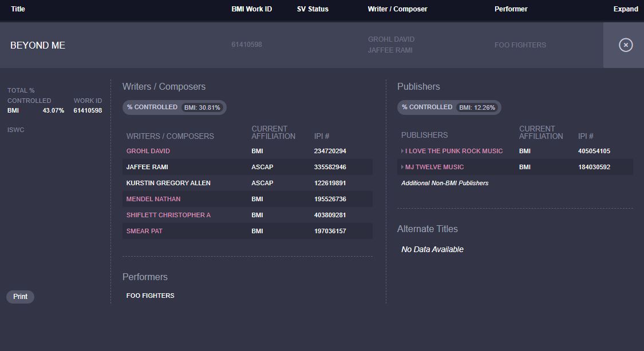Click JAFFEE RAMI in the header row
This screenshot has width=644, height=351.
pyautogui.click(x=390, y=50)
